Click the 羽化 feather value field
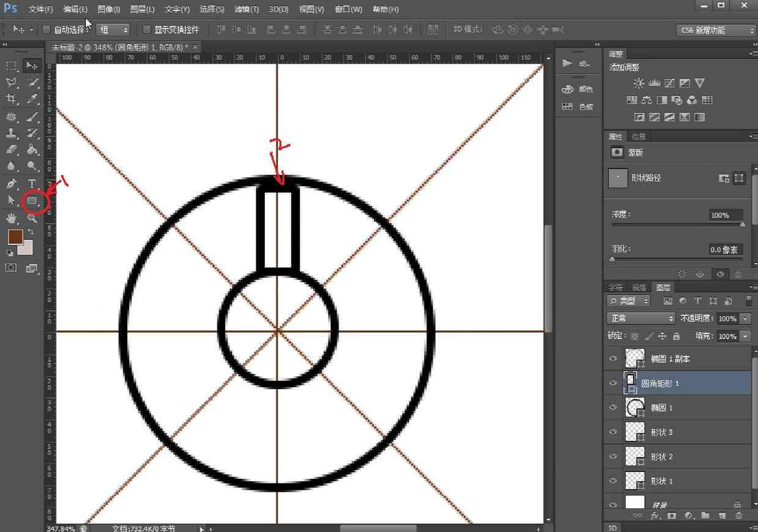The width and height of the screenshot is (758, 532). point(725,249)
